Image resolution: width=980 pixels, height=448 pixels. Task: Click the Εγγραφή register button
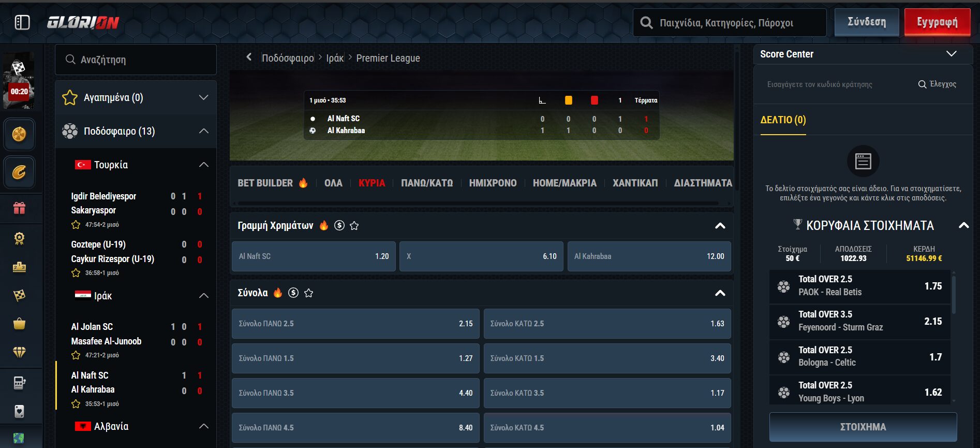click(937, 22)
